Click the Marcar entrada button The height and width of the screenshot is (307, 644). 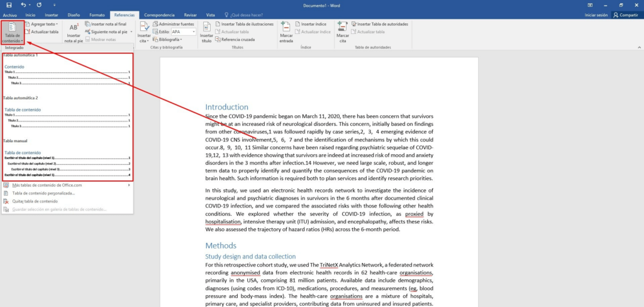(286, 33)
